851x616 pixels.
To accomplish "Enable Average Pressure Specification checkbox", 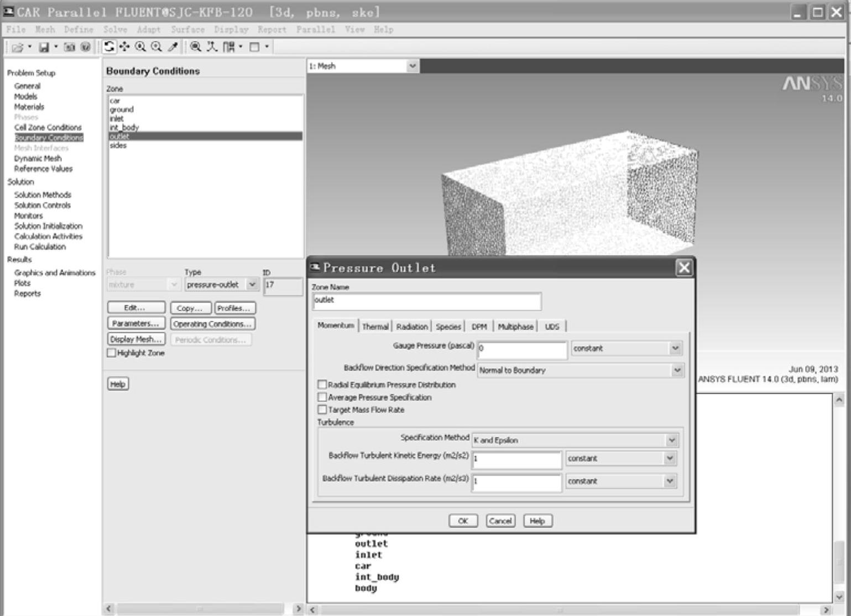I will pyautogui.click(x=322, y=396).
